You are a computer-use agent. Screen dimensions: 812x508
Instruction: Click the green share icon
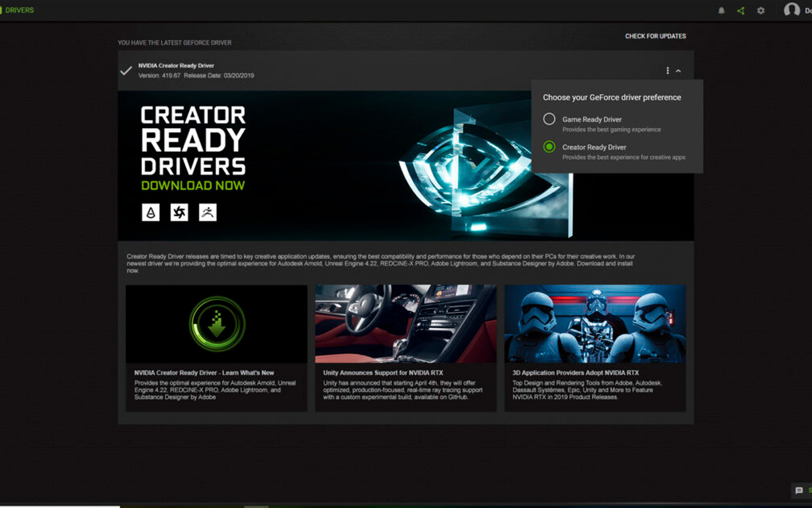click(x=741, y=11)
